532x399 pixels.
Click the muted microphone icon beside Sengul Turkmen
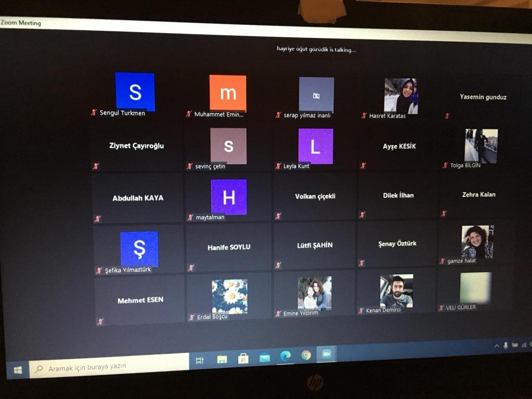pos(94,112)
